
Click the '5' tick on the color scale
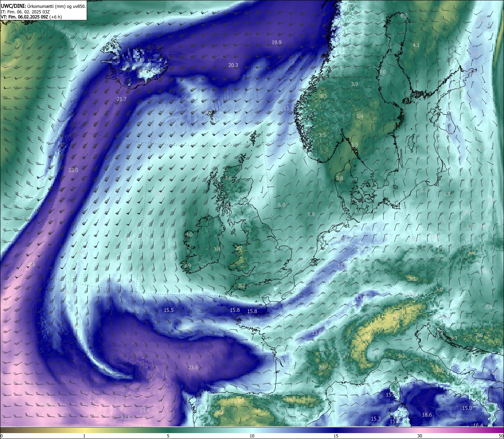tap(168, 436)
